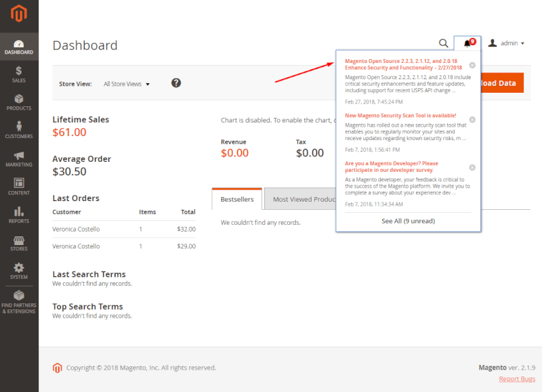The width and height of the screenshot is (542, 392).
Task: Click the search magnifier icon
Action: click(x=444, y=43)
